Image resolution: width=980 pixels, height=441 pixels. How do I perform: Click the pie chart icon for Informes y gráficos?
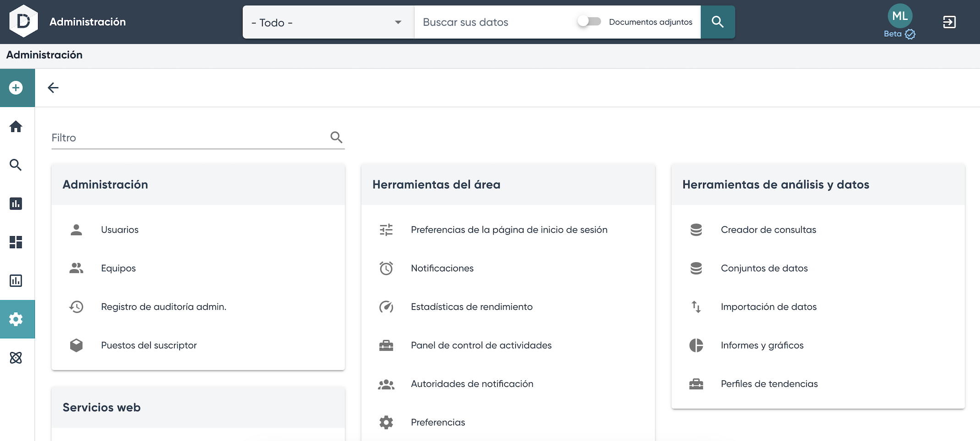point(696,345)
